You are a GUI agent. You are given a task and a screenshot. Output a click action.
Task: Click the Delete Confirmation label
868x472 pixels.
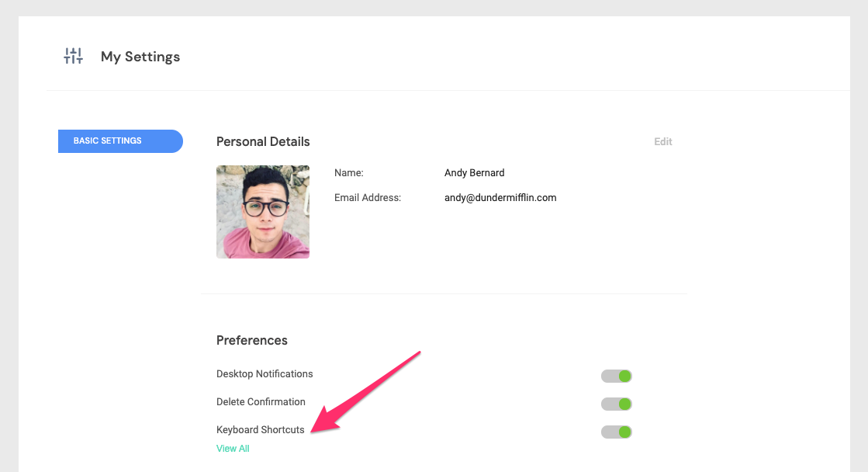click(x=261, y=401)
